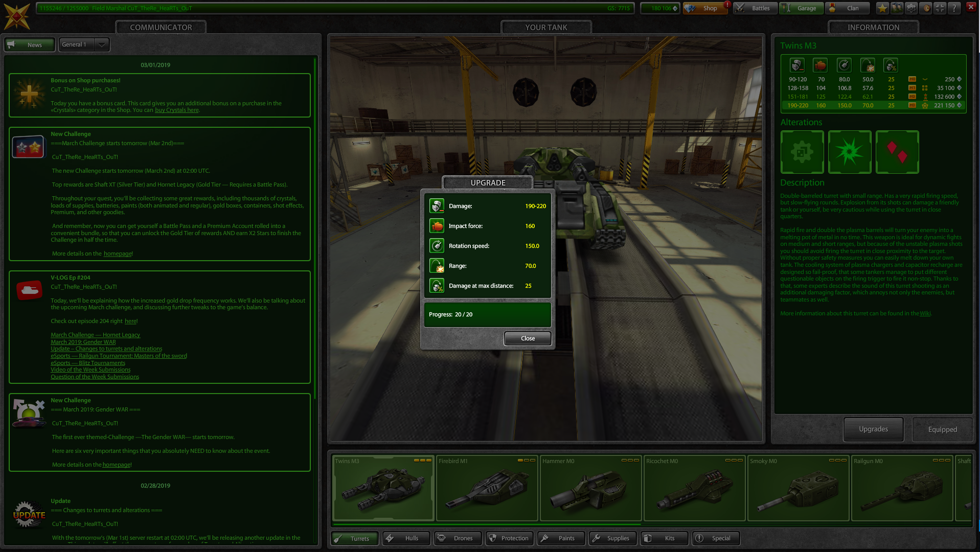Open the Clan section
The width and height of the screenshot is (980, 552).
(x=847, y=8)
